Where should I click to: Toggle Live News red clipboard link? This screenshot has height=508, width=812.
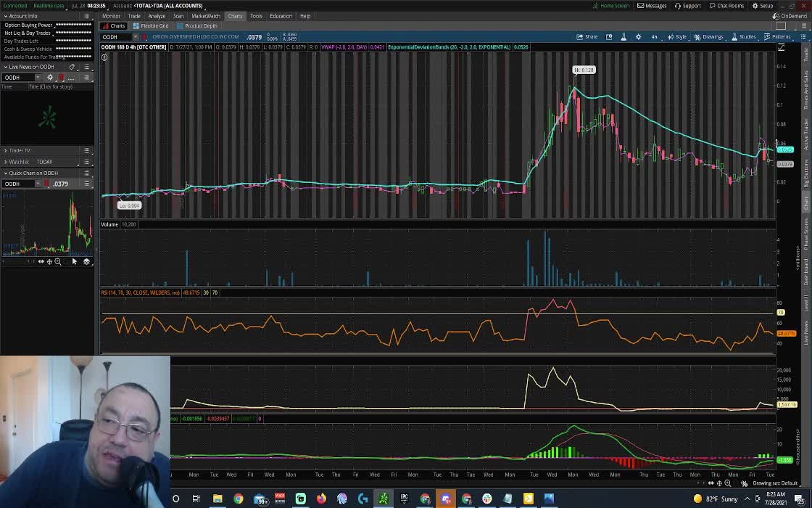point(61,77)
